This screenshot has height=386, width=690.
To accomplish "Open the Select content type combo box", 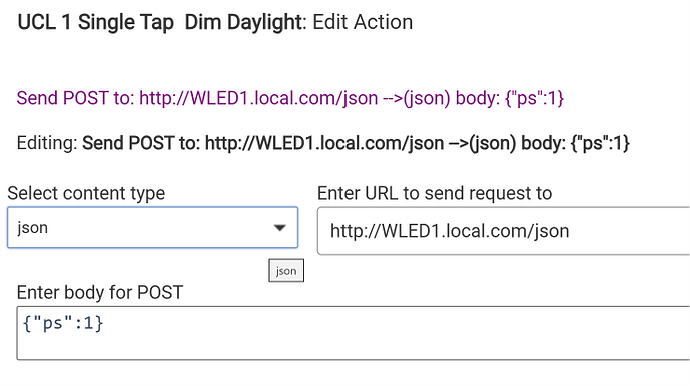I will [x=153, y=228].
